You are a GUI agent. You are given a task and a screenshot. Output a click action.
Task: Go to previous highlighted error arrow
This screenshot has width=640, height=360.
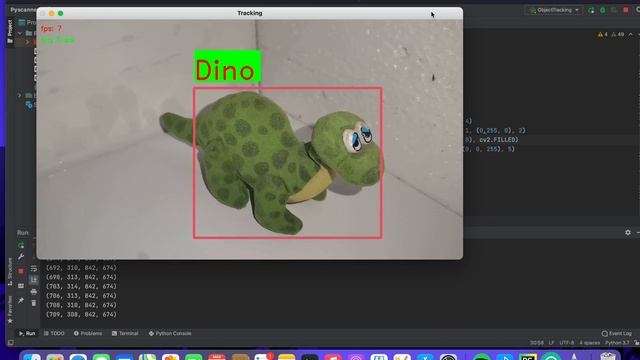click(x=631, y=35)
